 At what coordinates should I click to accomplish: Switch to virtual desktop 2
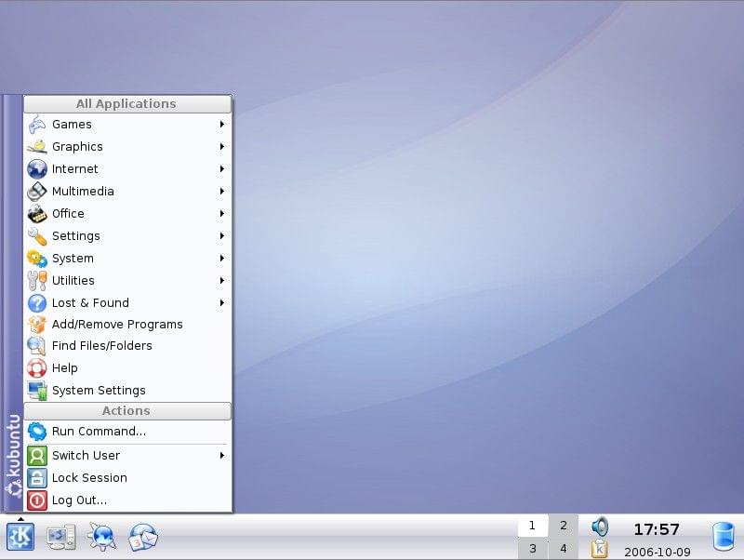point(564,526)
